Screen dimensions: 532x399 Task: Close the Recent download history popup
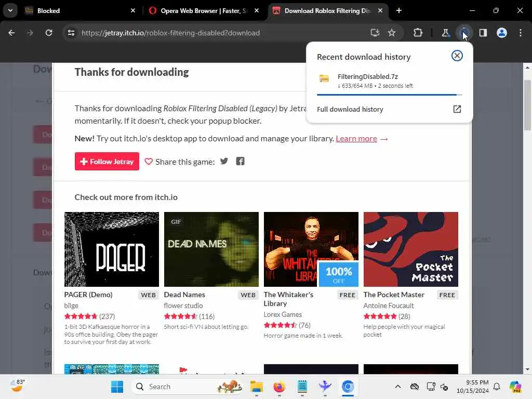tap(457, 56)
